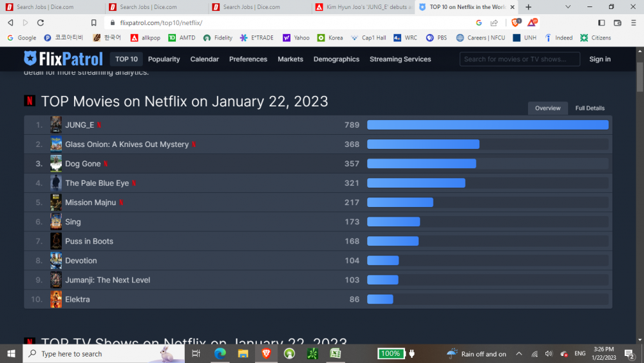Open the share page icon in address bar

[x=494, y=23]
